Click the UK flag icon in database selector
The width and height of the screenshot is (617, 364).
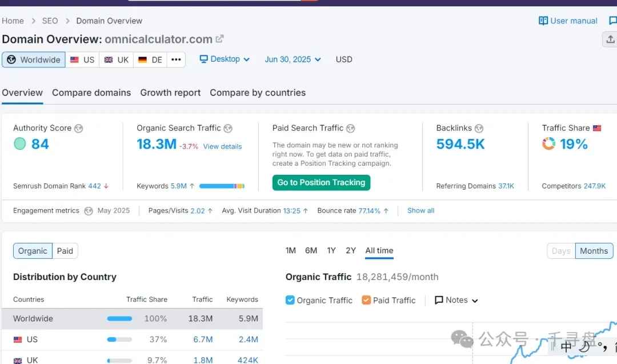pyautogui.click(x=109, y=60)
